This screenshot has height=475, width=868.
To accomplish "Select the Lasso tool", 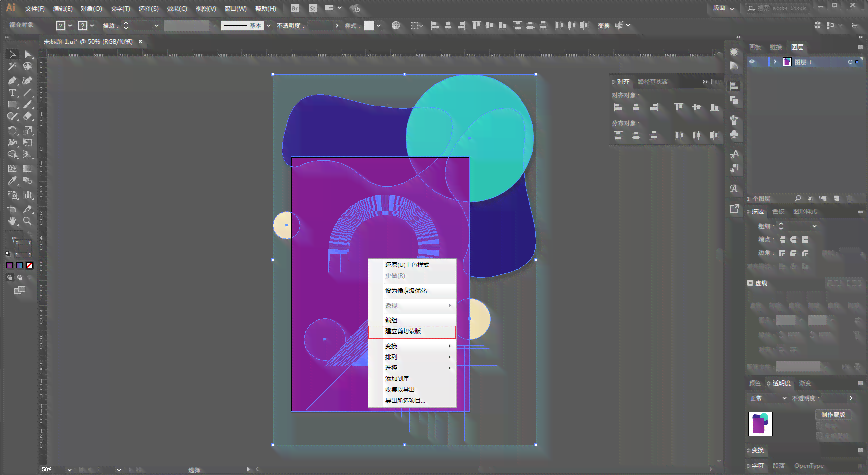I will coord(28,66).
